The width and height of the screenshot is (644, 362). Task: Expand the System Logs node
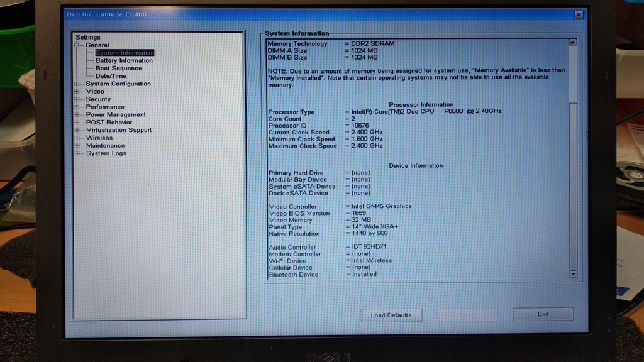[77, 153]
